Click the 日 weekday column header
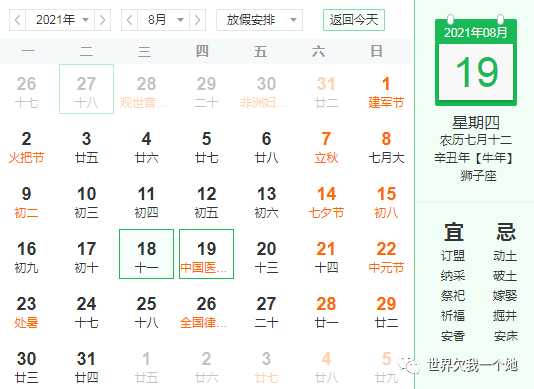The height and width of the screenshot is (389, 534). tap(376, 51)
